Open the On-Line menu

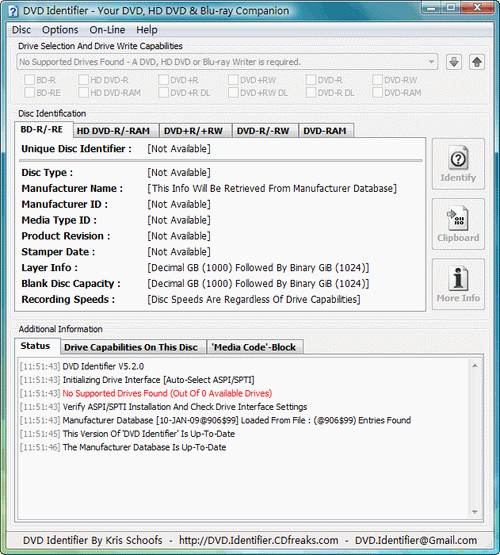click(107, 30)
